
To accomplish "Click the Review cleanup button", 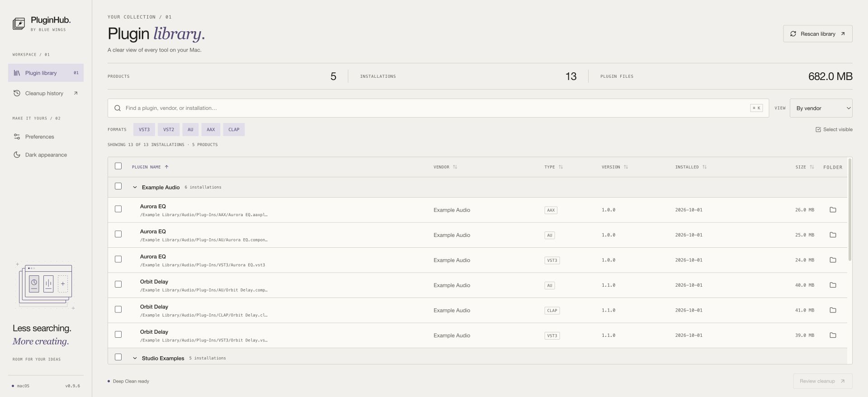I will click(823, 381).
